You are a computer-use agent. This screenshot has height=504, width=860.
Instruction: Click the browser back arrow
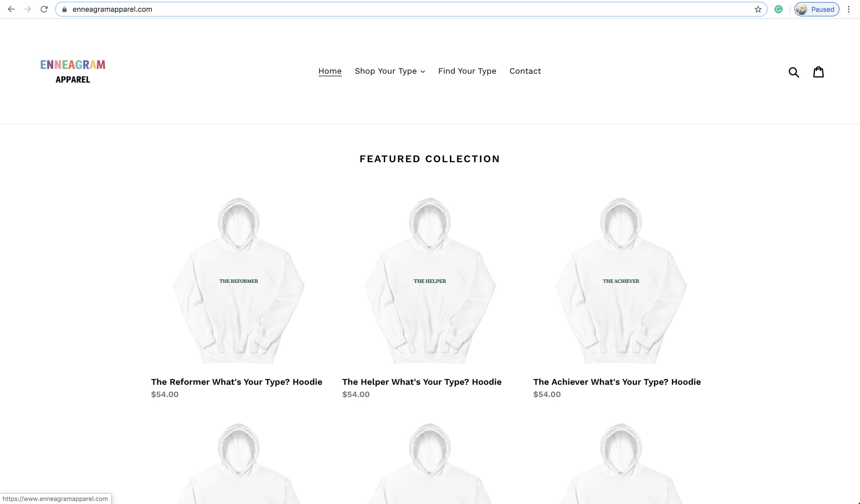pyautogui.click(x=11, y=9)
